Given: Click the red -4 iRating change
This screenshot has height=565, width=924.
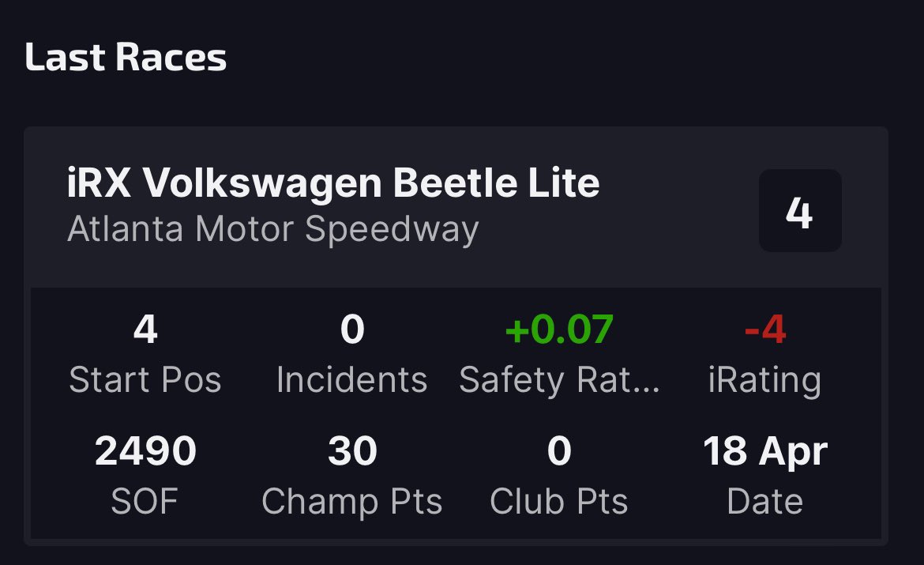Looking at the screenshot, I should point(765,329).
